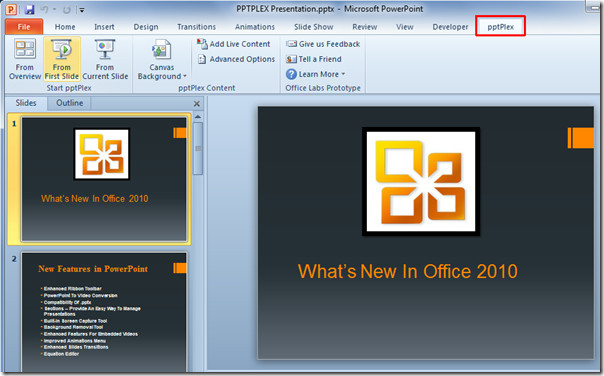
Task: Open the Slide Show ribbon tab
Action: [314, 27]
